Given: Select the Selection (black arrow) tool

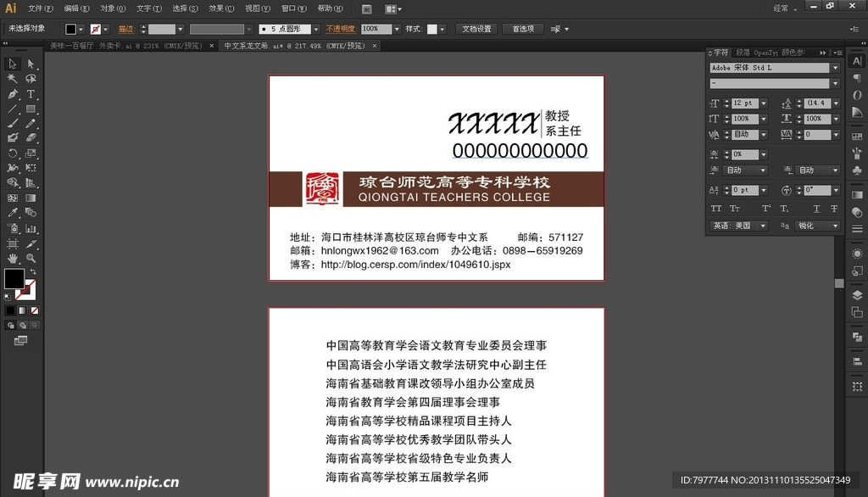Looking at the screenshot, I should coord(12,64).
